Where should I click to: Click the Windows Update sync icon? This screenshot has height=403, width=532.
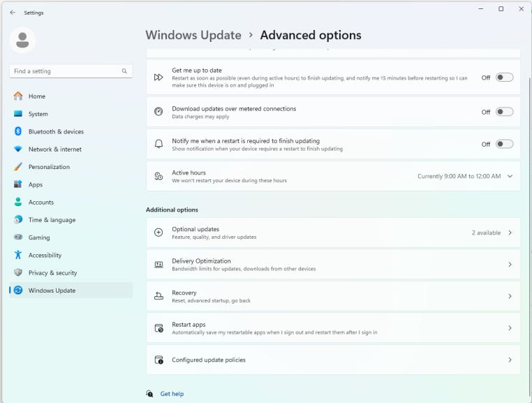pyautogui.click(x=18, y=291)
